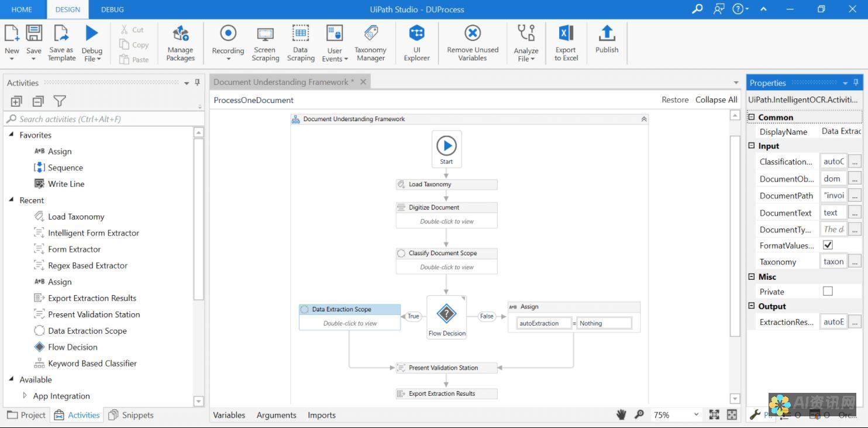Switch to the DEBUG tab
The height and width of the screenshot is (428, 868).
(x=112, y=9)
